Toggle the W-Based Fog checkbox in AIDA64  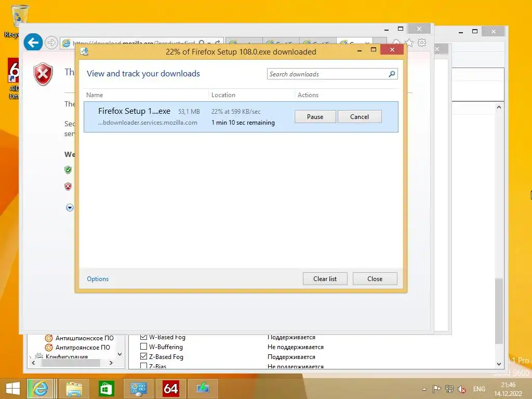pos(143,337)
